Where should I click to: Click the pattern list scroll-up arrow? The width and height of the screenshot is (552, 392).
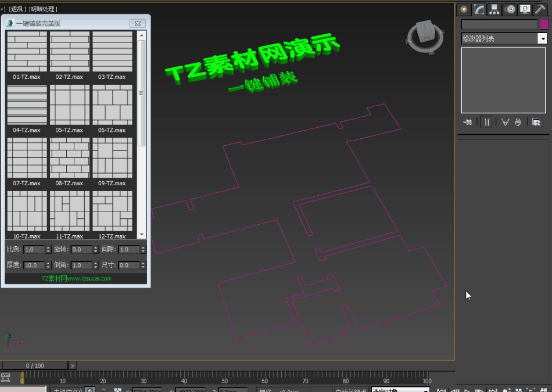(x=142, y=35)
